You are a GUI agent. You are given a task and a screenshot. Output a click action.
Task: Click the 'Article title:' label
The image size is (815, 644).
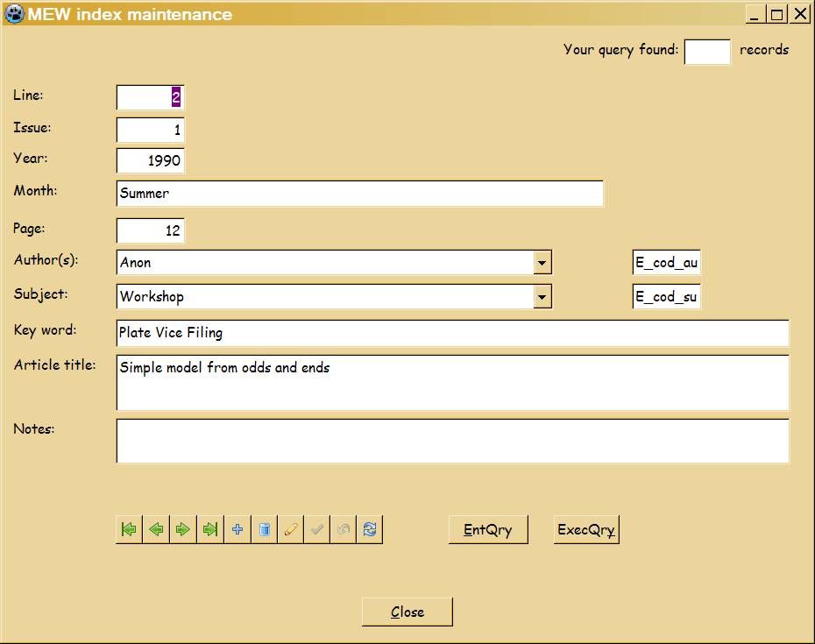click(54, 364)
